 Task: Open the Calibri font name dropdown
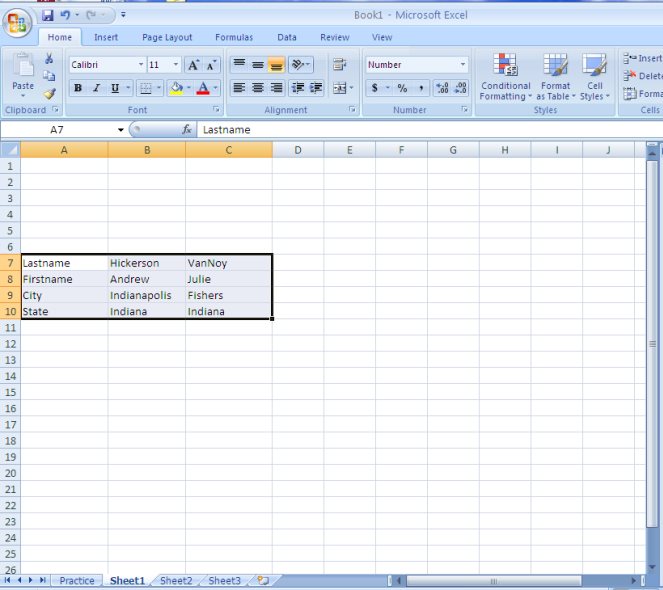(x=141, y=65)
